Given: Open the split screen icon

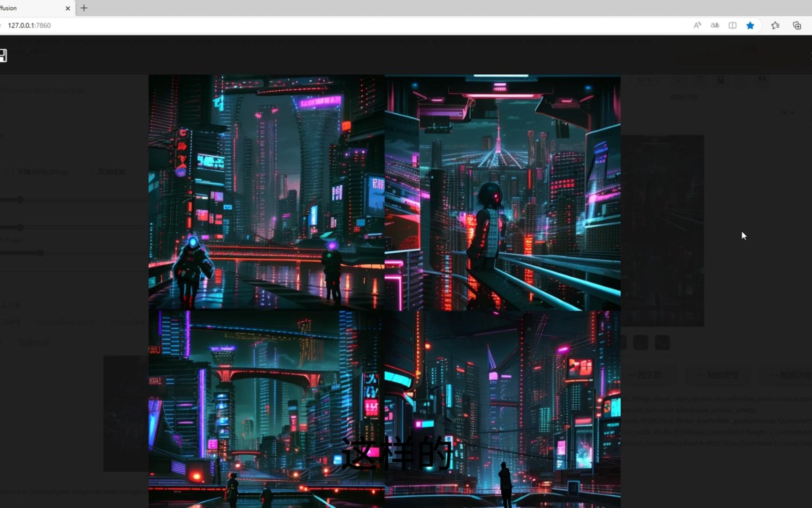Looking at the screenshot, I should [x=733, y=25].
